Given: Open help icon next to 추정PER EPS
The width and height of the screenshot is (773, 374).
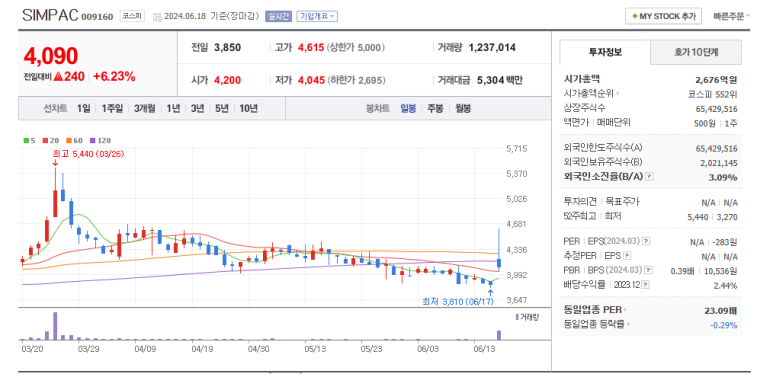Looking at the screenshot, I should point(627,256).
